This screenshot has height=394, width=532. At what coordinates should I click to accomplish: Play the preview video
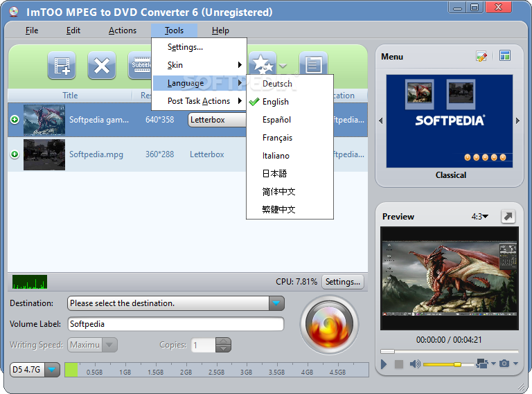(x=384, y=364)
